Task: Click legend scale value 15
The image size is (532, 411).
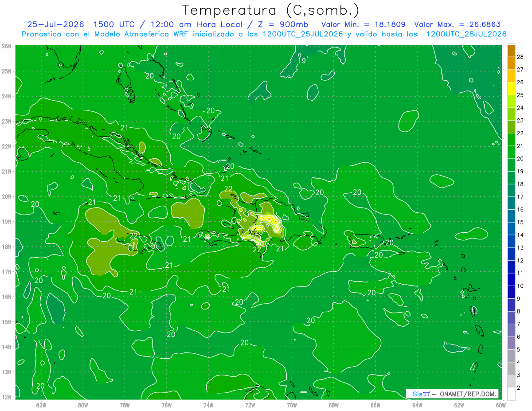Action: 520,222
